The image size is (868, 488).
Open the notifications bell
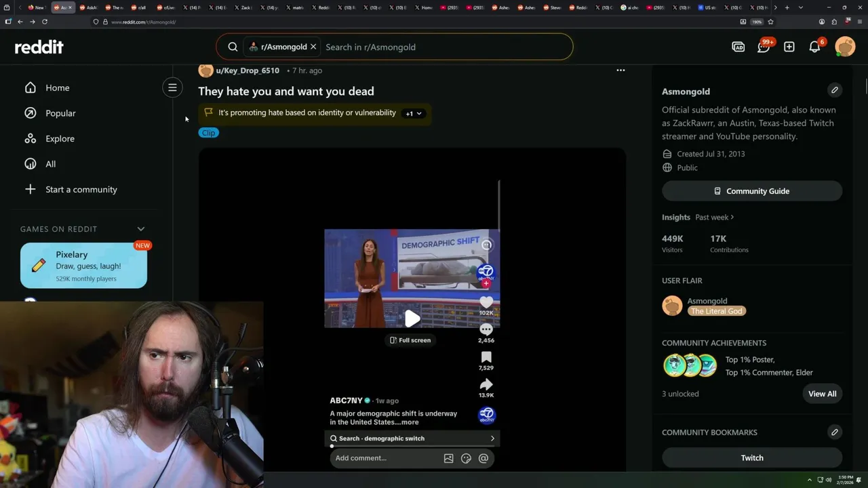815,47
